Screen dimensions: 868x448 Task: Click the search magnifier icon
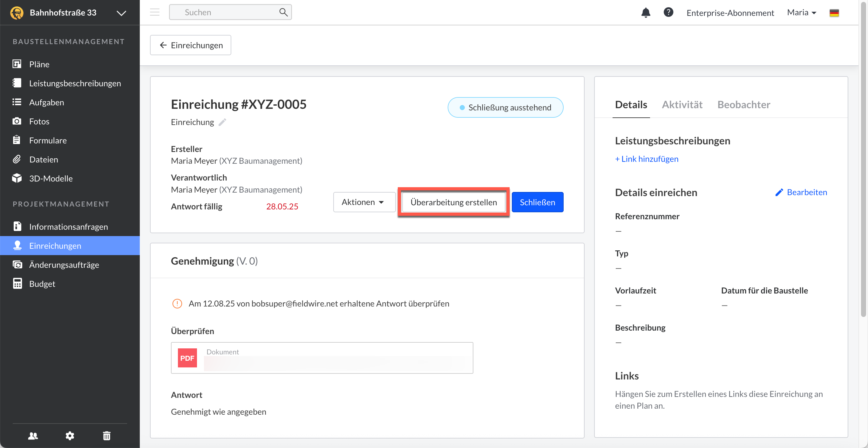(283, 12)
